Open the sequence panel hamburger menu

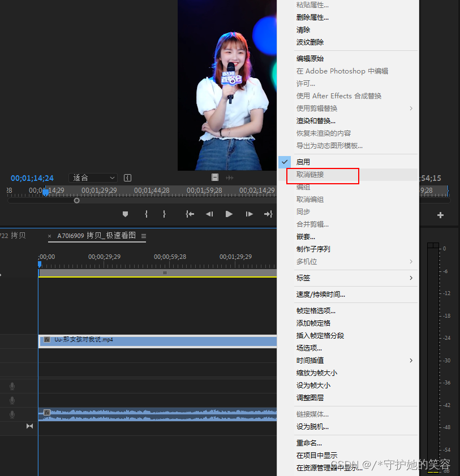[144, 236]
